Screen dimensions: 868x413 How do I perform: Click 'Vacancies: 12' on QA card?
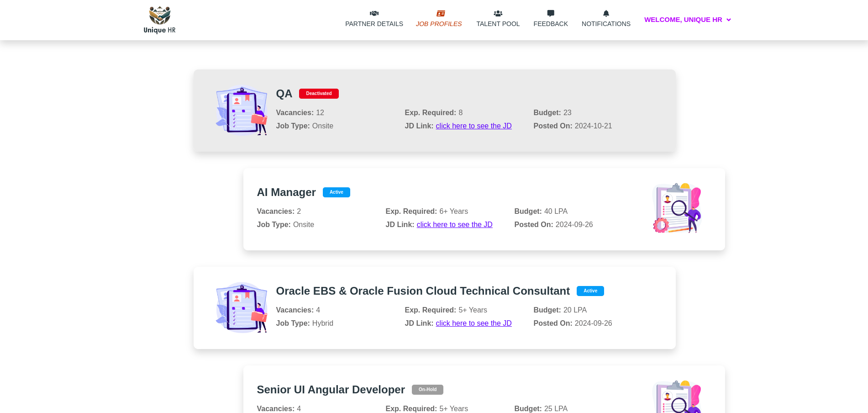point(300,112)
